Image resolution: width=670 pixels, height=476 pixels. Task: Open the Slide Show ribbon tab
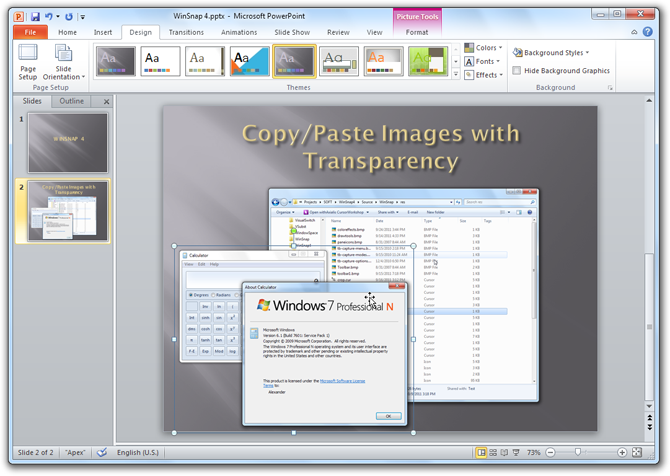(292, 32)
